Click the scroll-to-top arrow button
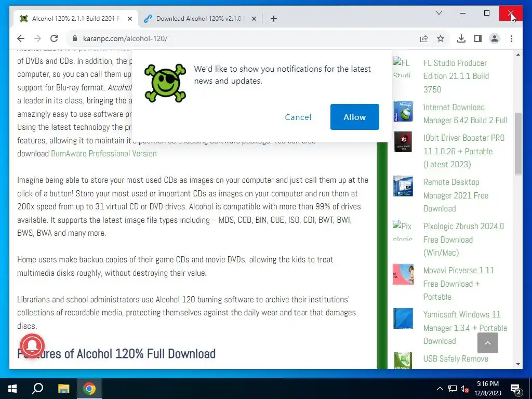Image resolution: width=532 pixels, height=399 pixels. pos(487,343)
